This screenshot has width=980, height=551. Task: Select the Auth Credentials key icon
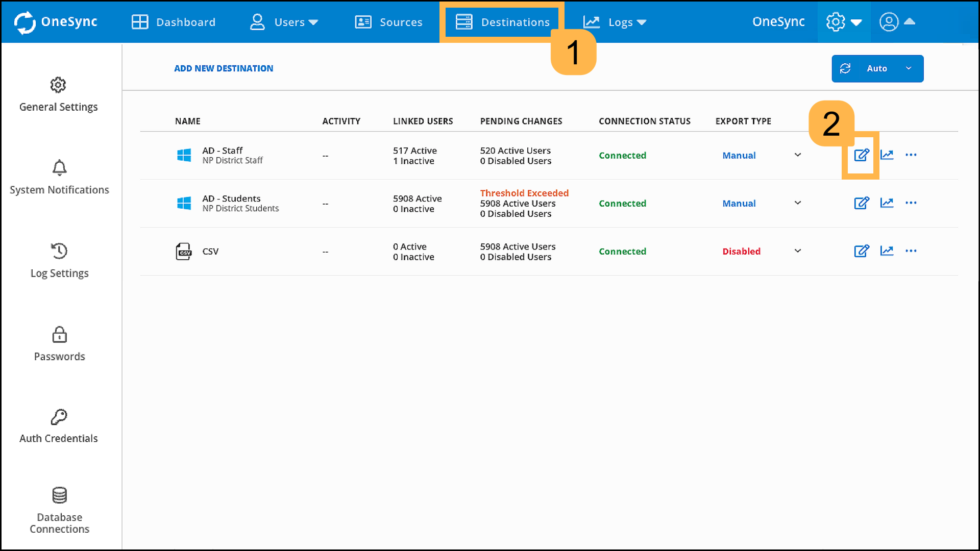[x=59, y=417]
